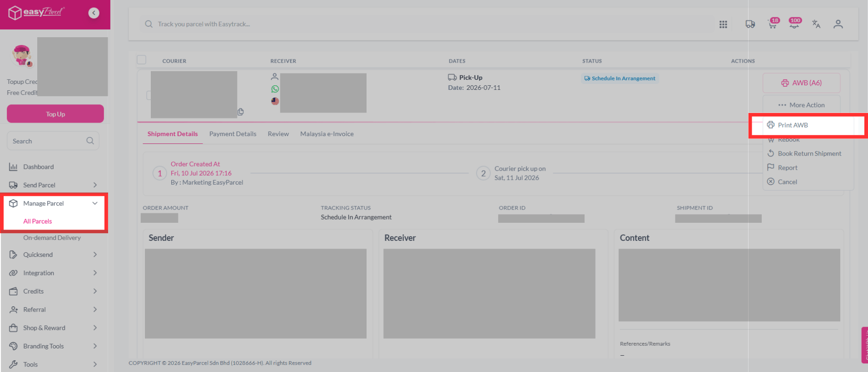Click the AWB (A6) button

(801, 83)
